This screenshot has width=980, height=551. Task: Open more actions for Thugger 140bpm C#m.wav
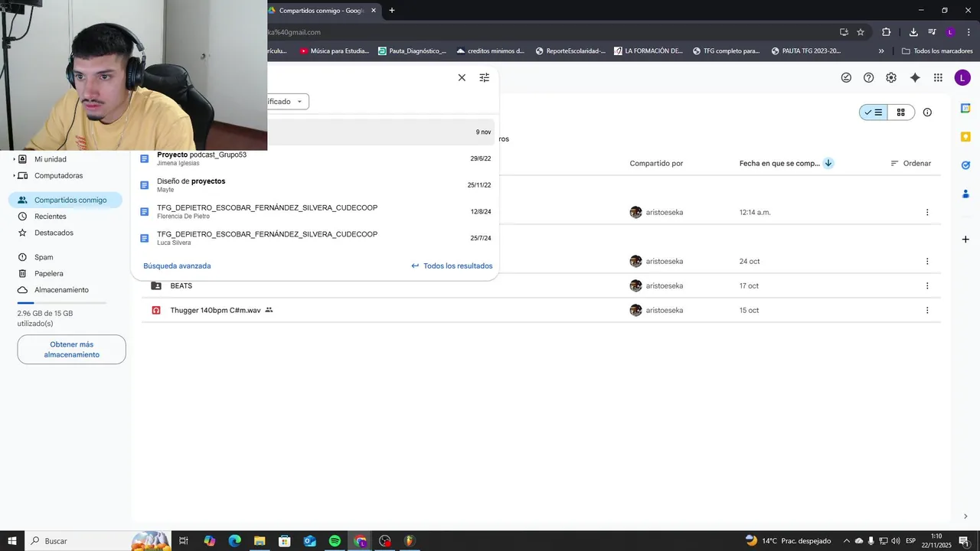(x=927, y=310)
